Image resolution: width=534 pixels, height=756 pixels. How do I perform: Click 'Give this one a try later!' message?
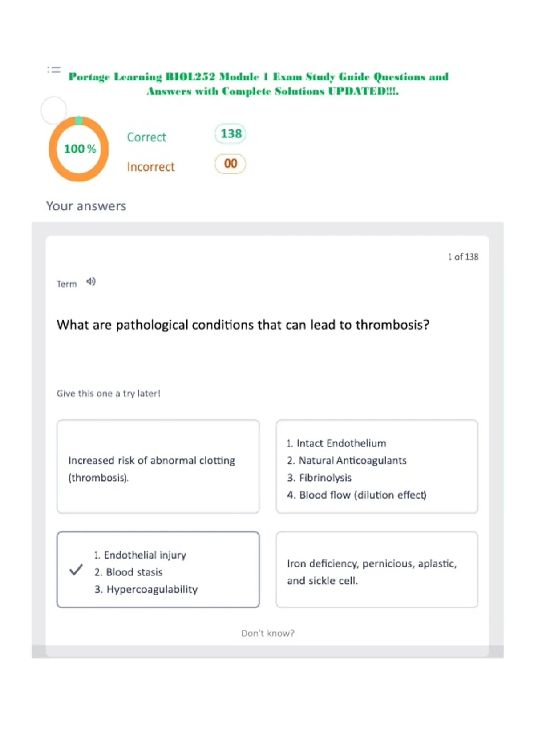pos(109,393)
